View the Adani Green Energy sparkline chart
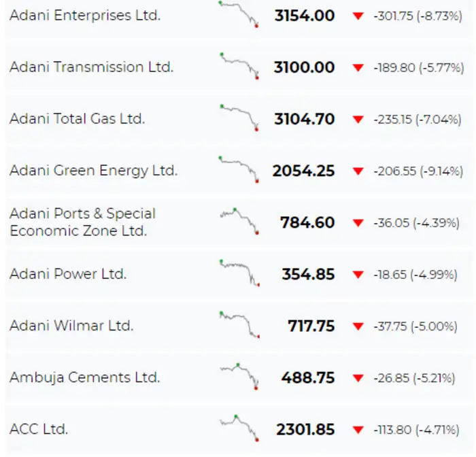Image resolution: width=476 pixels, height=457 pixels. [239, 169]
